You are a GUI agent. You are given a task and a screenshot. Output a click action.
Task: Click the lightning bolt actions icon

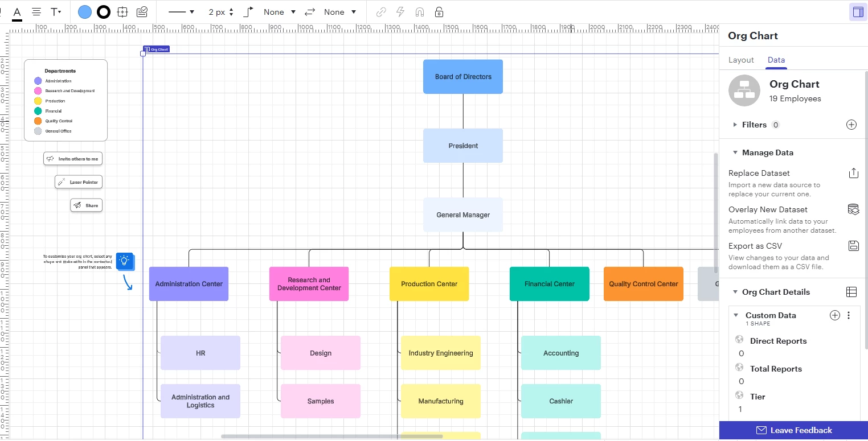[x=400, y=12]
